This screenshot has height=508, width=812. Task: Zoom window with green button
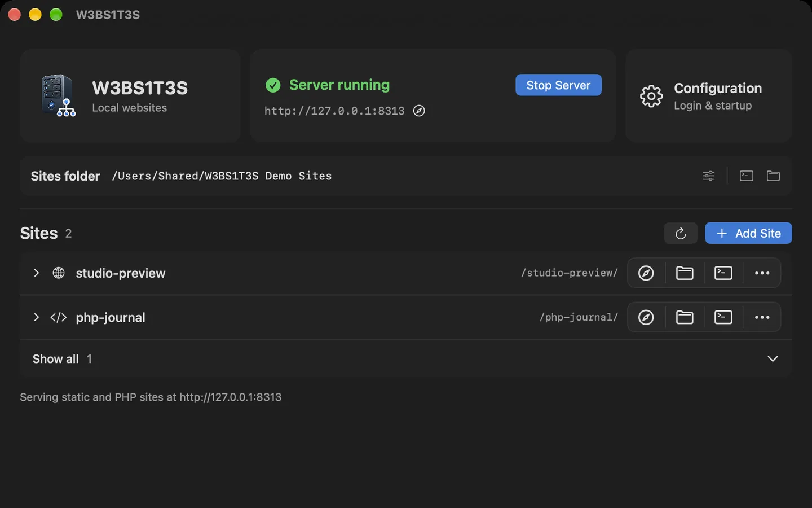(56, 15)
